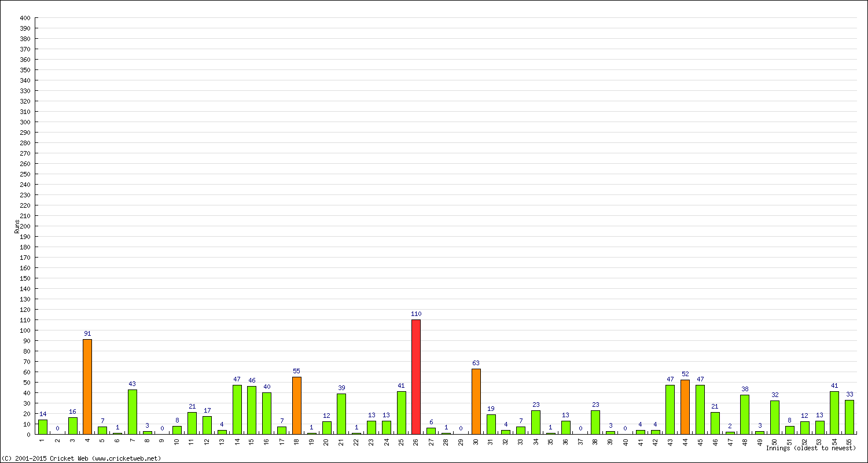Click the value label 46 above innings 15
The image size is (868, 463).
[x=252, y=380]
